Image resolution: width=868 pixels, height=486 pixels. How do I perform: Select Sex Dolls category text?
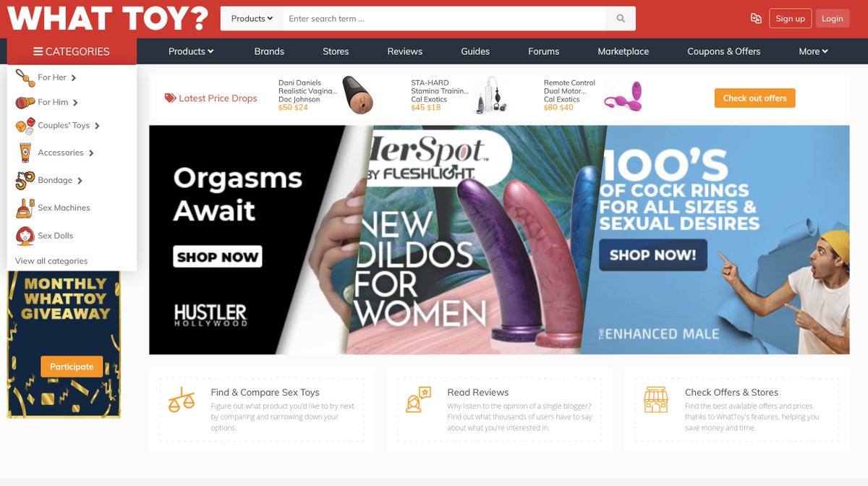(x=56, y=236)
